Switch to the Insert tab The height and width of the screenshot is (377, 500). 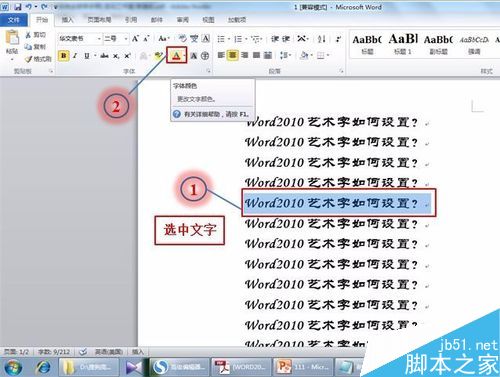(67, 20)
